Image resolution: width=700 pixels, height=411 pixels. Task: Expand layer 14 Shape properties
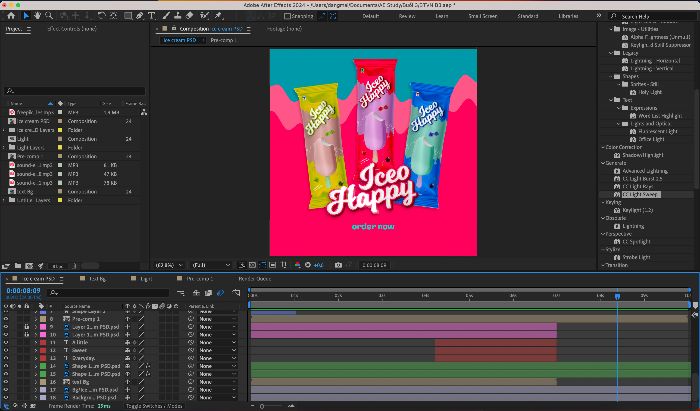click(36, 366)
